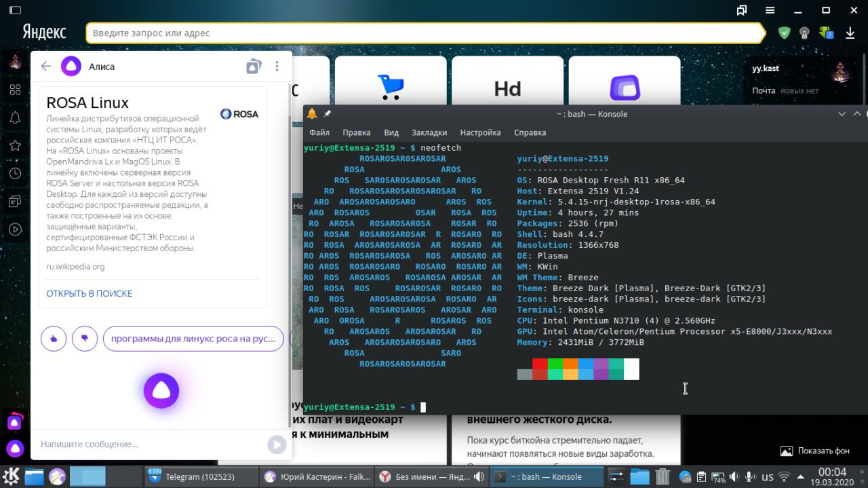
Task: Switch to the Falkon Юрий Кастерин taskbar window
Action: pos(317,476)
